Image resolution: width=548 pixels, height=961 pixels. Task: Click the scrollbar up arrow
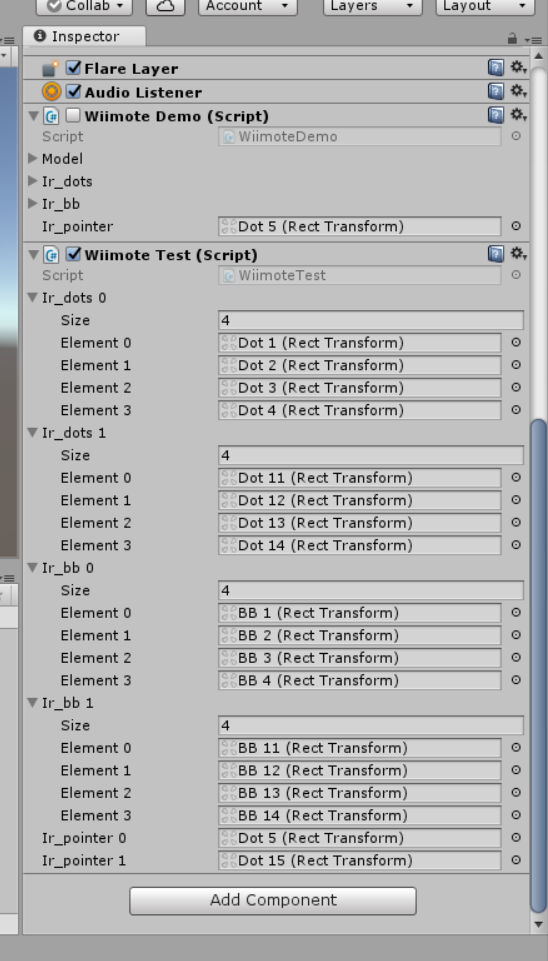point(538,55)
